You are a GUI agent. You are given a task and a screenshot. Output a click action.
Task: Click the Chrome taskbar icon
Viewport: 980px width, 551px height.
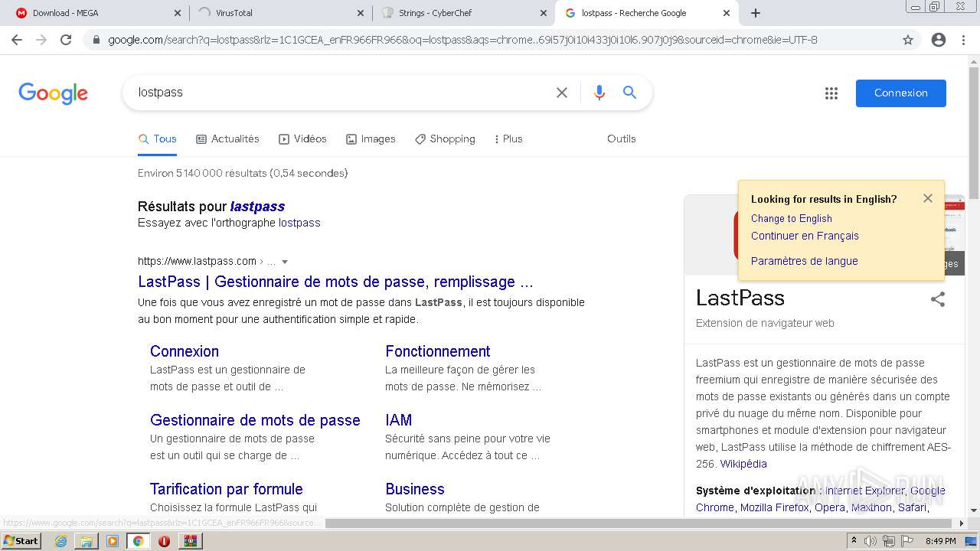138,541
